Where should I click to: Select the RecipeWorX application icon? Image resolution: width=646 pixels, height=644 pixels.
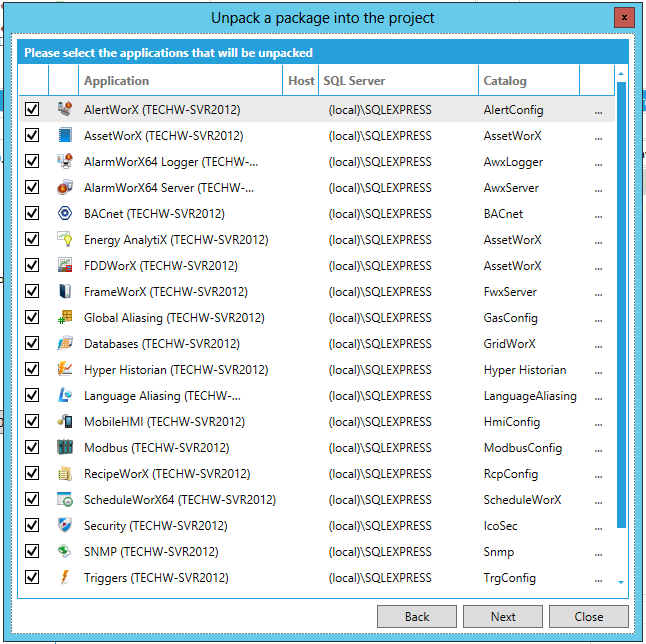click(x=64, y=473)
